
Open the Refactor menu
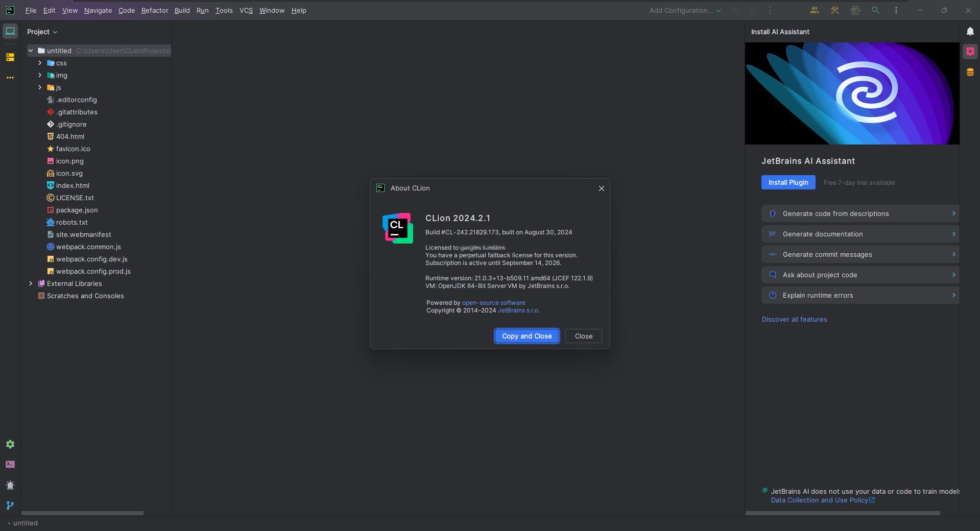(155, 10)
